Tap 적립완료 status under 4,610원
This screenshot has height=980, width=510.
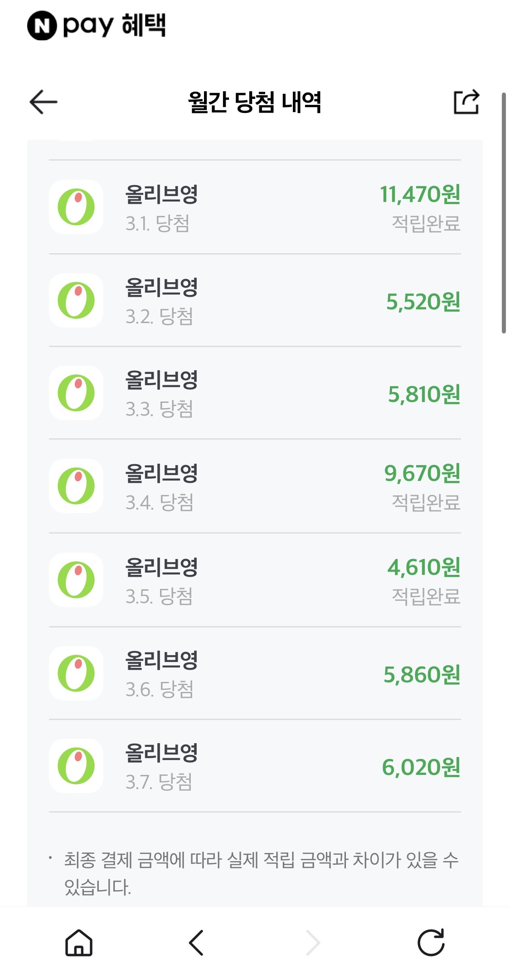[426, 596]
